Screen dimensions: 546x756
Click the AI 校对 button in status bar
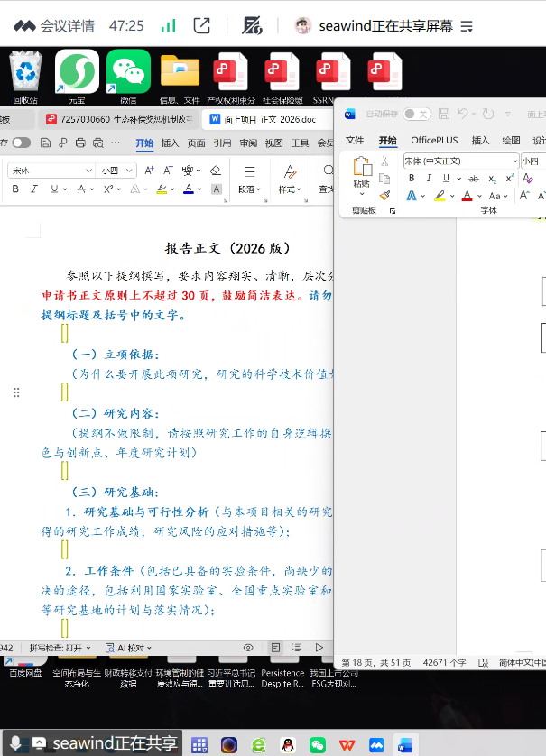[127, 648]
